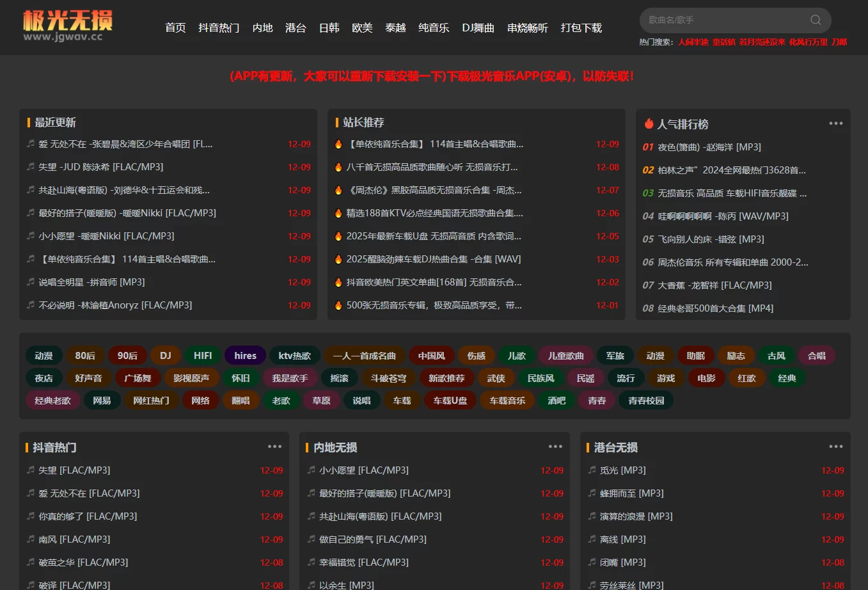The width and height of the screenshot is (868, 590).
Task: Open the three-dot menu for 内地无损
Action: click(x=555, y=447)
